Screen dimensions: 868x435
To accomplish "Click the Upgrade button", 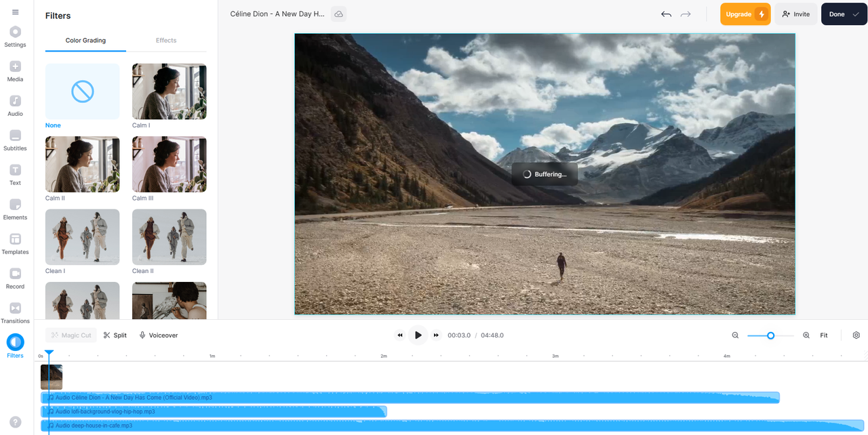I will coord(745,14).
